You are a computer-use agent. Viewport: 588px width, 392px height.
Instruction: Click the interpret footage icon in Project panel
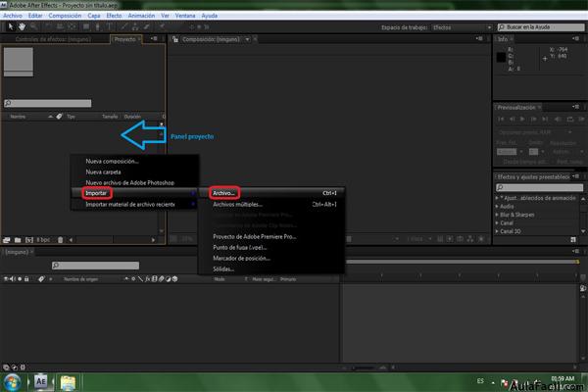click(x=7, y=240)
